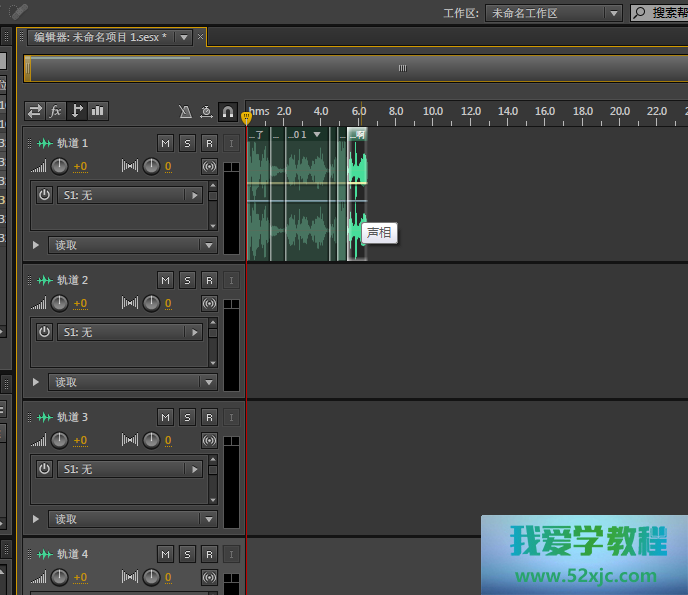Enable snapping with the magnet icon
Image resolution: width=688 pixels, height=595 pixels.
pyautogui.click(x=227, y=112)
